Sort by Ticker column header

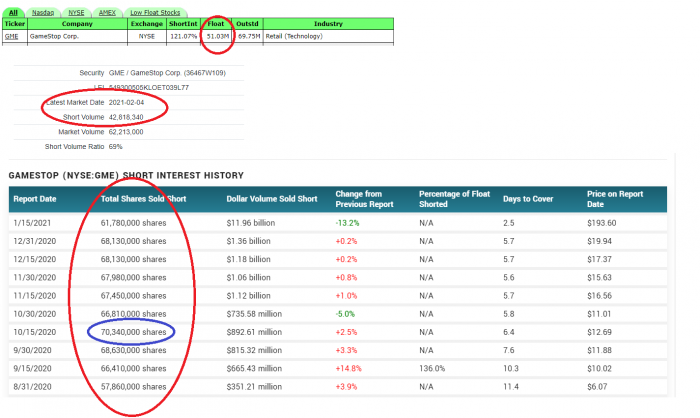[15, 24]
